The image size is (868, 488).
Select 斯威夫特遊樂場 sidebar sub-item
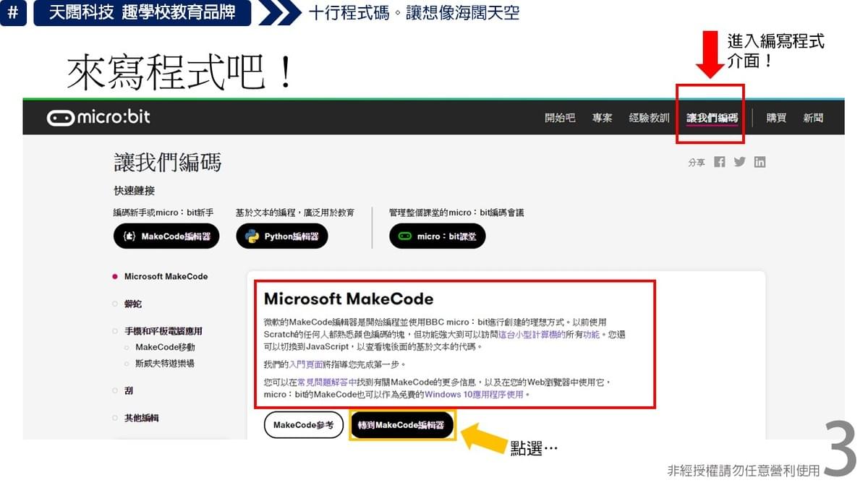point(165,364)
